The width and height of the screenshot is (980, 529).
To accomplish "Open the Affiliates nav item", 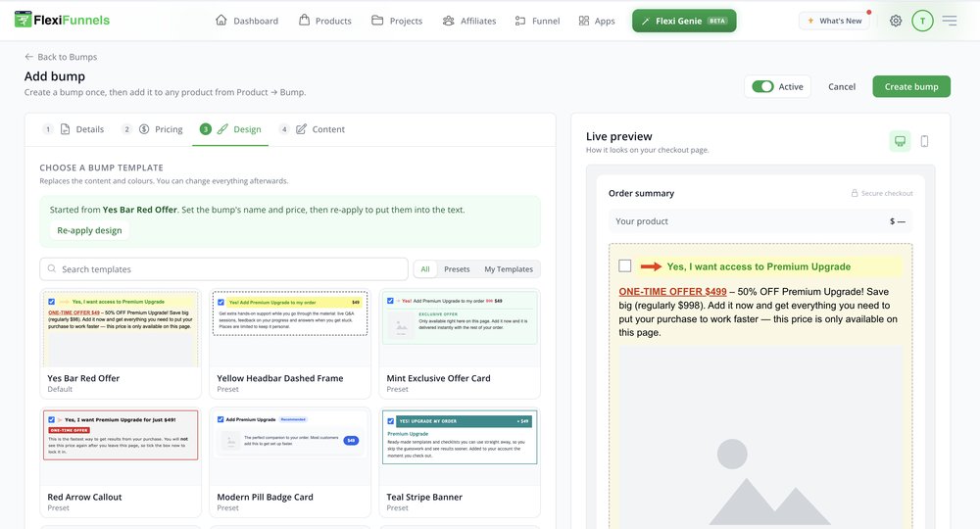I will click(469, 21).
